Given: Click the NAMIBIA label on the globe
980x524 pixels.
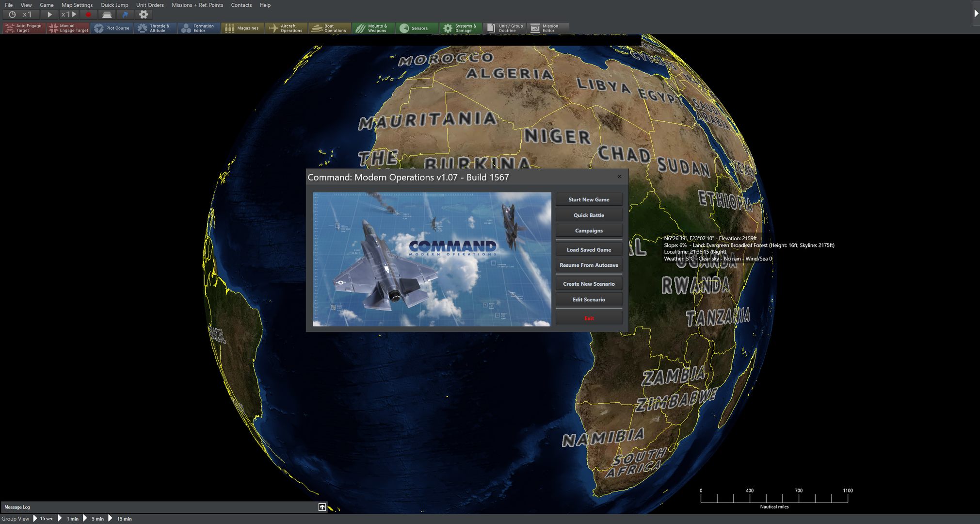Looking at the screenshot, I should (x=603, y=437).
